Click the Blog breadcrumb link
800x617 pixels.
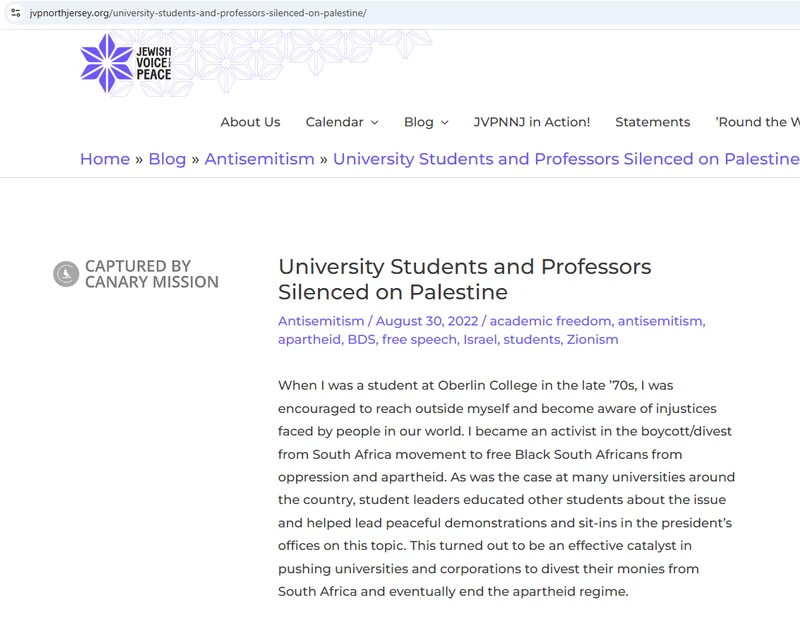pyautogui.click(x=167, y=159)
